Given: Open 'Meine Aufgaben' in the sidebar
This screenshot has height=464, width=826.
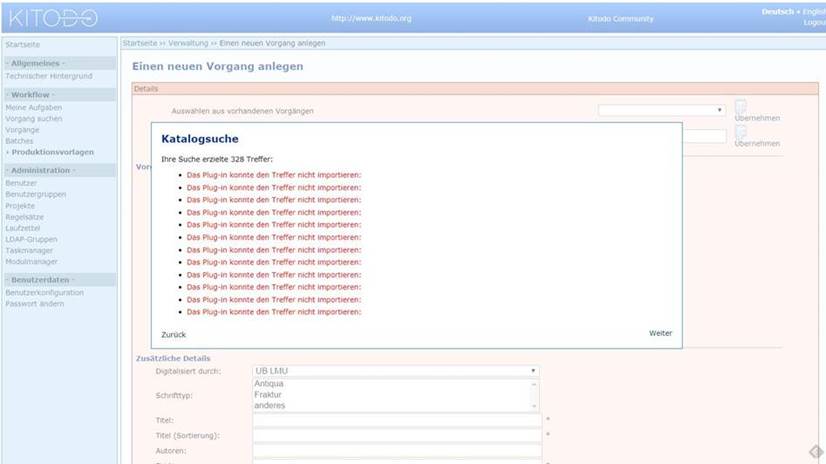Looking at the screenshot, I should pyautogui.click(x=34, y=107).
